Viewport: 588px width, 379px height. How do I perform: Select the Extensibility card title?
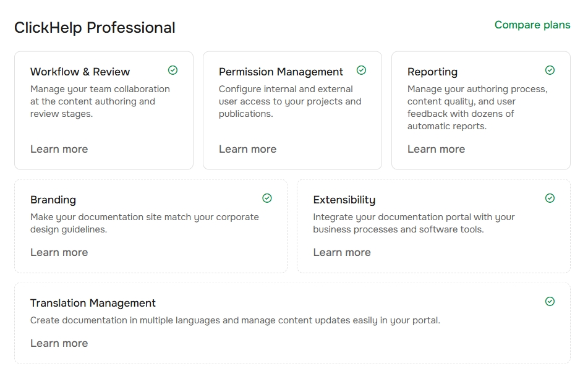click(x=344, y=200)
